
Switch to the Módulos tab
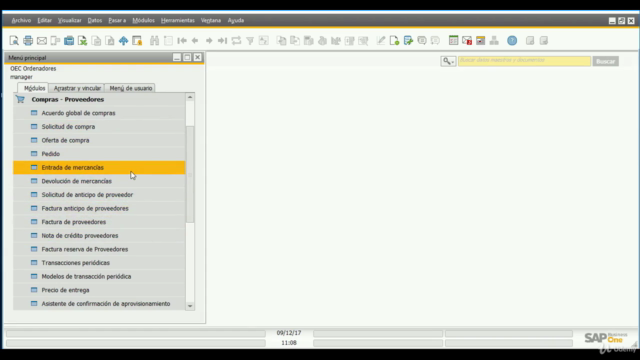[x=34, y=88]
